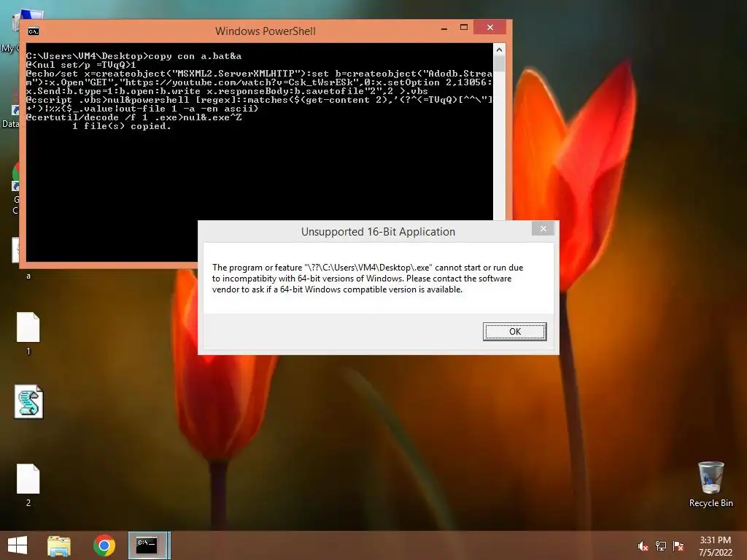Click the Recycle Bin label text
Viewport: 747px width, 560px height.
pos(711,503)
